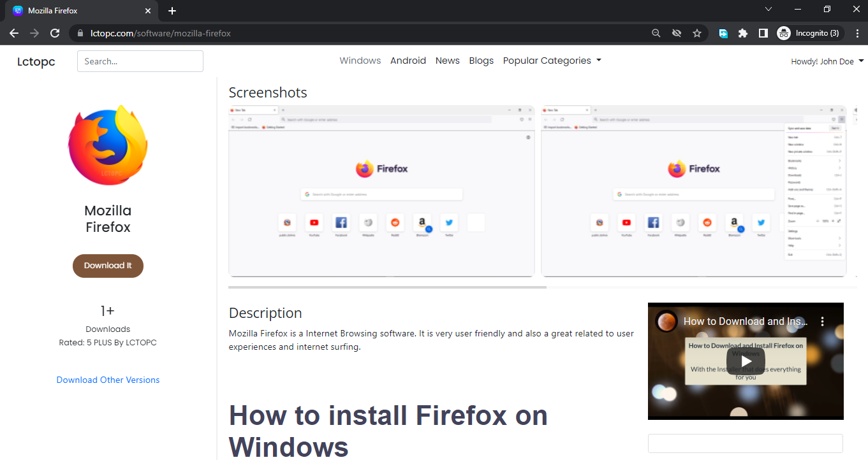Viewport: 868px width, 467px height.
Task: Click the video channel avatar icon
Action: (666, 322)
